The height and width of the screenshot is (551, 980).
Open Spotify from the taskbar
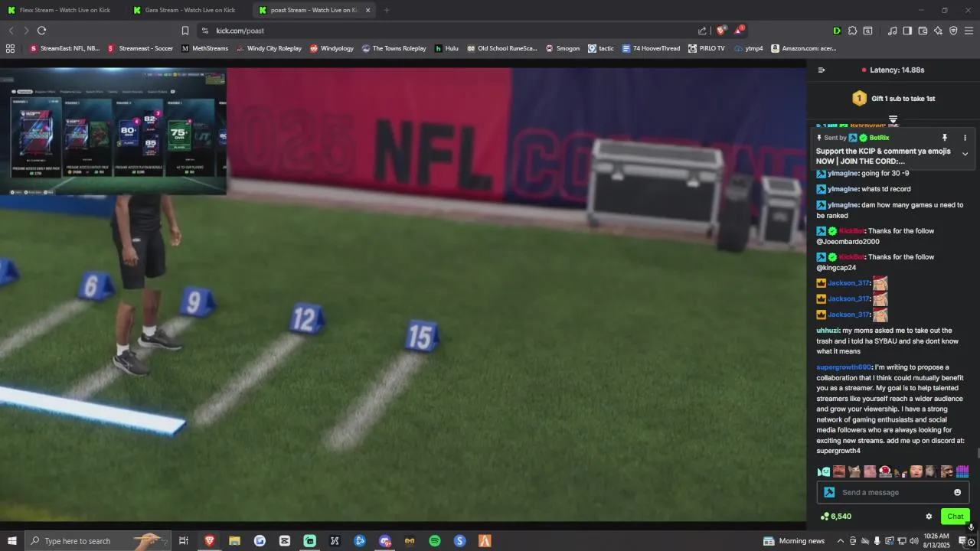[434, 541]
